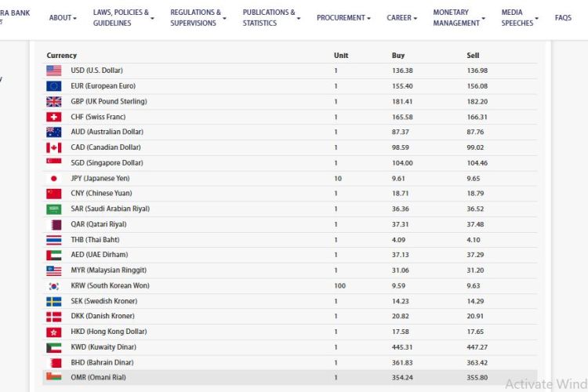Viewport: 588px width, 392px height.
Task: Click the Hong Kong flag icon
Action: pyautogui.click(x=53, y=332)
